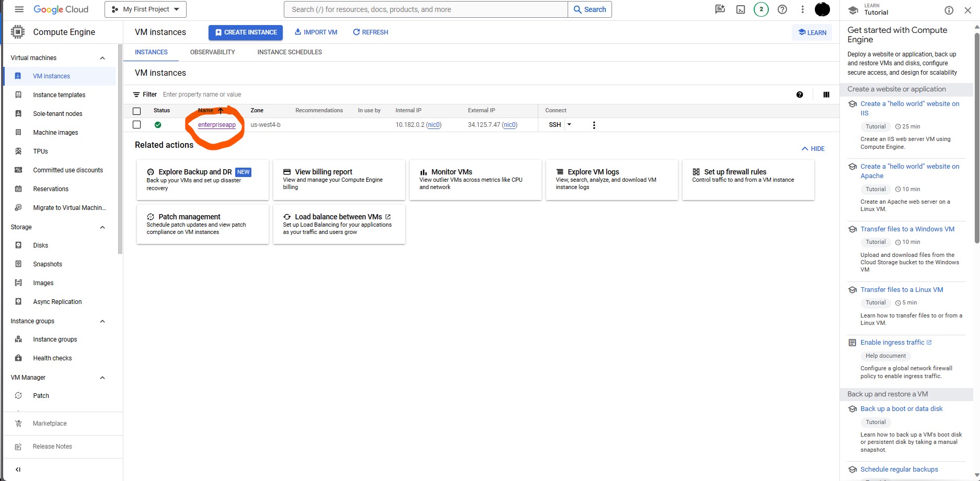Click the Create Instance button
The image size is (980, 481).
[246, 32]
